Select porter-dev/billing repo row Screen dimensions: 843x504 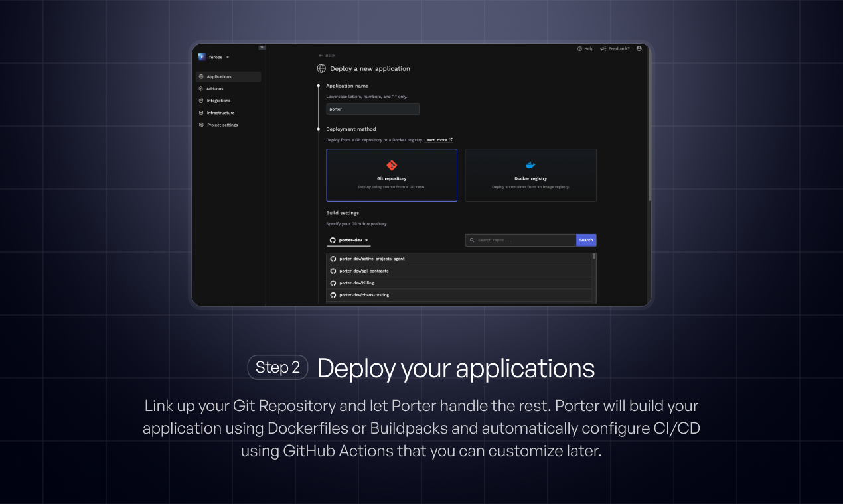pos(459,283)
